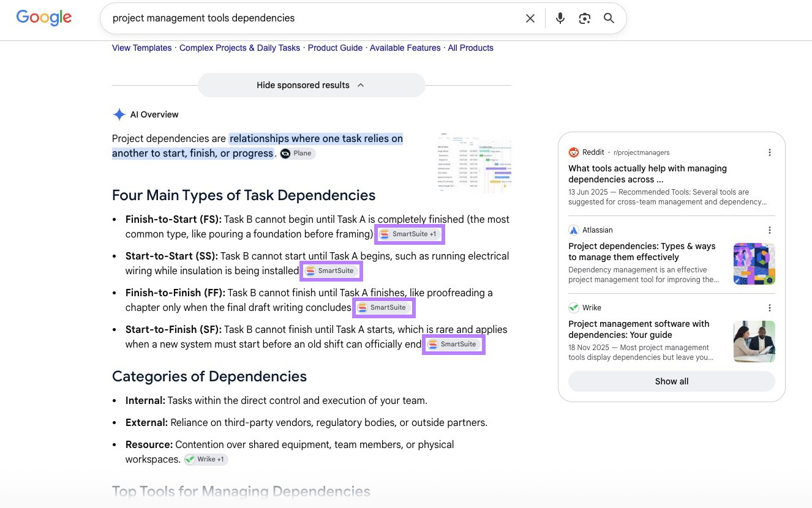Start voice search with microphone icon
Viewport: 812px width, 508px height.
(560, 18)
